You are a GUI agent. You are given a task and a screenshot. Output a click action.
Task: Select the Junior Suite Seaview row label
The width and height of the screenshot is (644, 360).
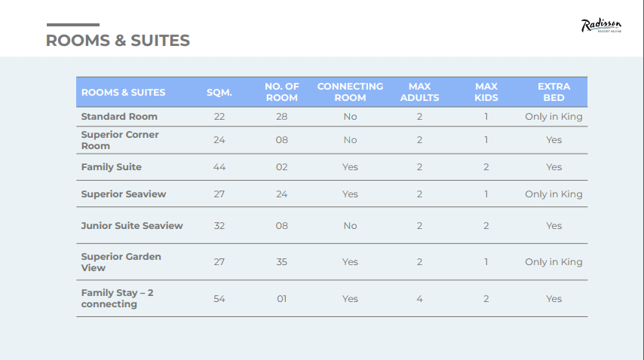click(132, 226)
